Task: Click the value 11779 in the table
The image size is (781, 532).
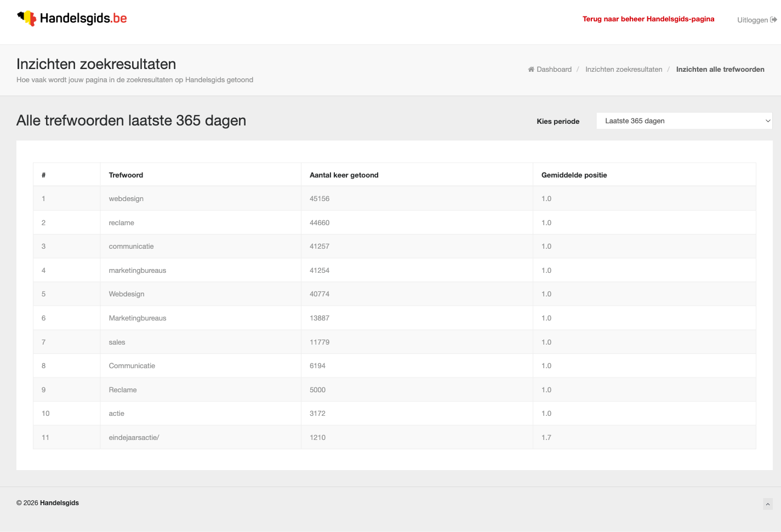Action: click(320, 342)
